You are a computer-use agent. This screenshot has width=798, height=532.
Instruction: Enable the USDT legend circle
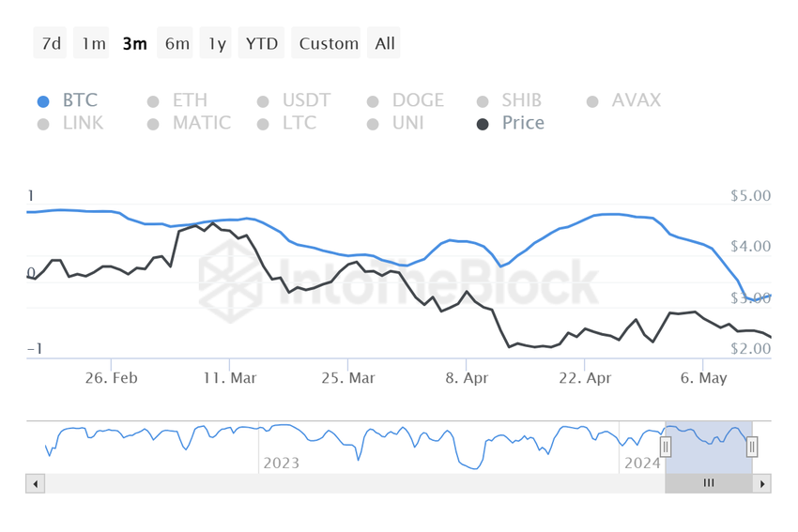click(263, 101)
